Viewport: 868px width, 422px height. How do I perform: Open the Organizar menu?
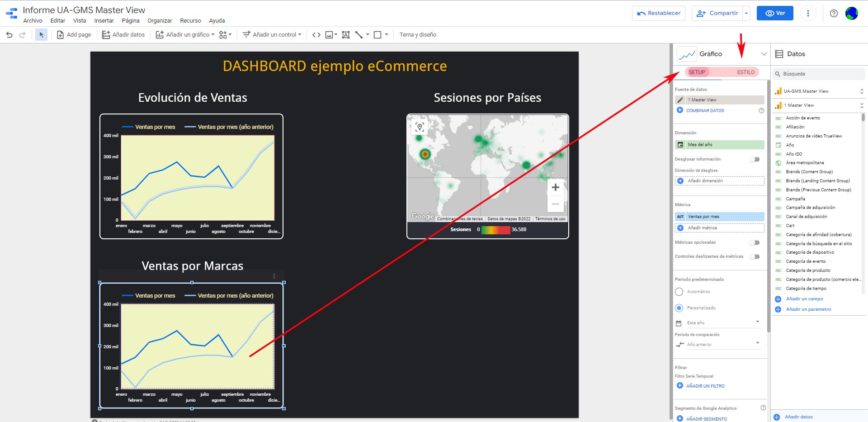160,21
